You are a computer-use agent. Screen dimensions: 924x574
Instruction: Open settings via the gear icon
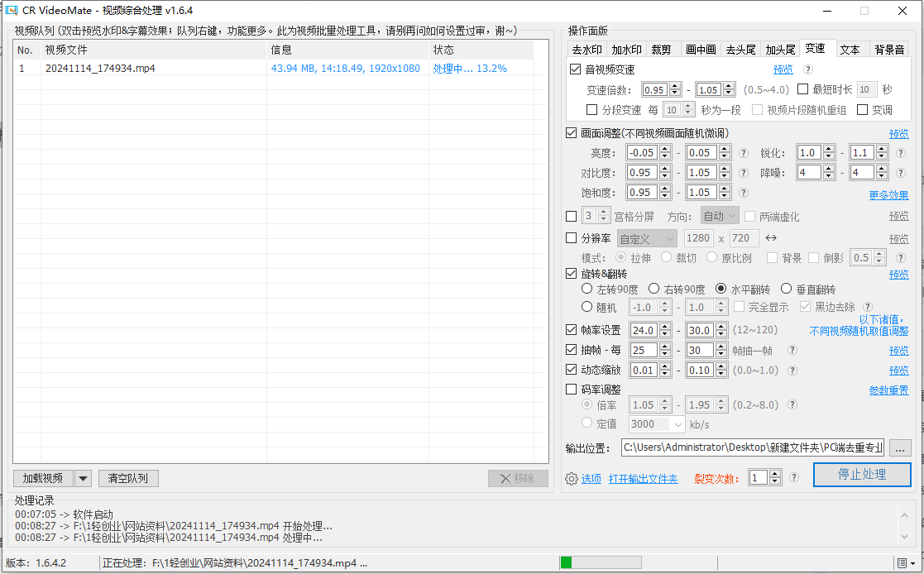(x=571, y=478)
